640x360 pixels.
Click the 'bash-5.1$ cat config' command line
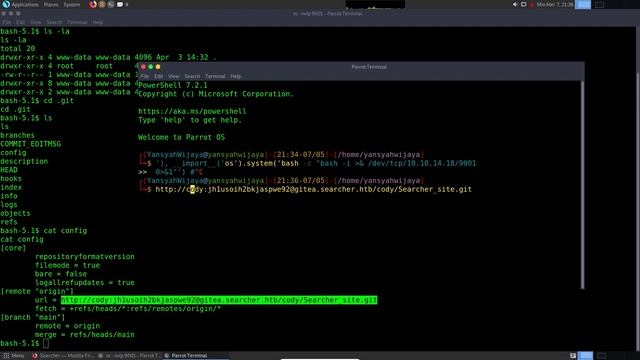pyautogui.click(x=44, y=231)
